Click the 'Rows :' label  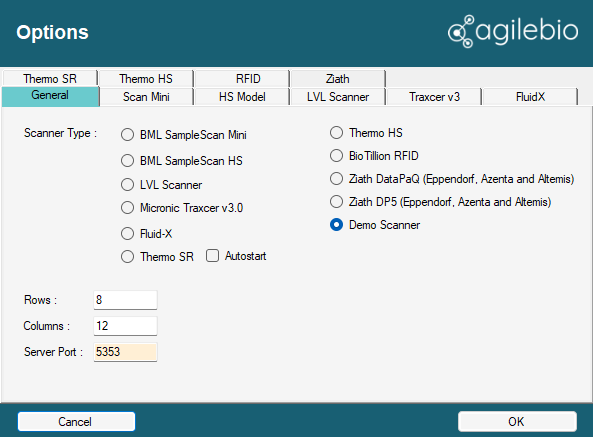tap(40, 300)
